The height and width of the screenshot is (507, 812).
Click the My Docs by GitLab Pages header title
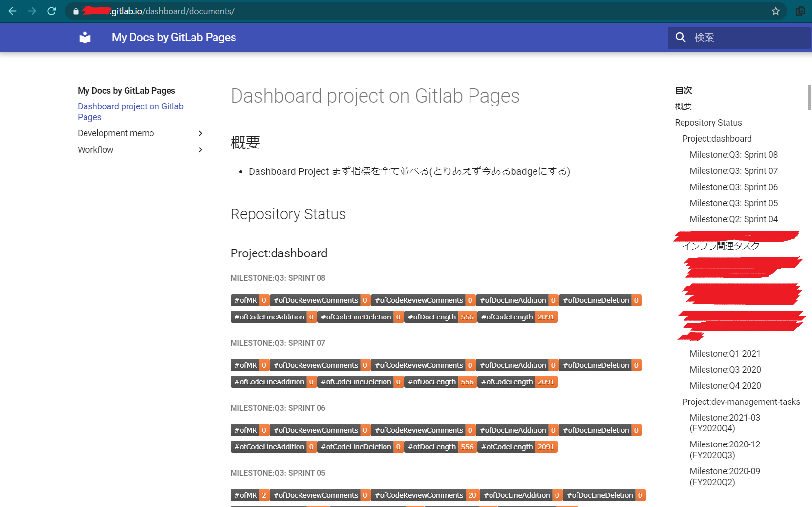tap(174, 38)
